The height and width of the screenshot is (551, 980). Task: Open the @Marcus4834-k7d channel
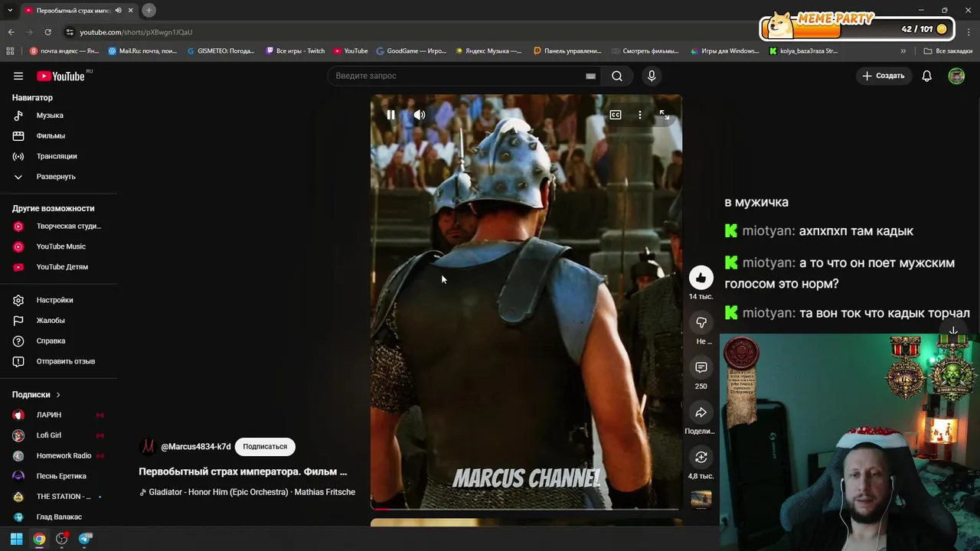click(195, 446)
